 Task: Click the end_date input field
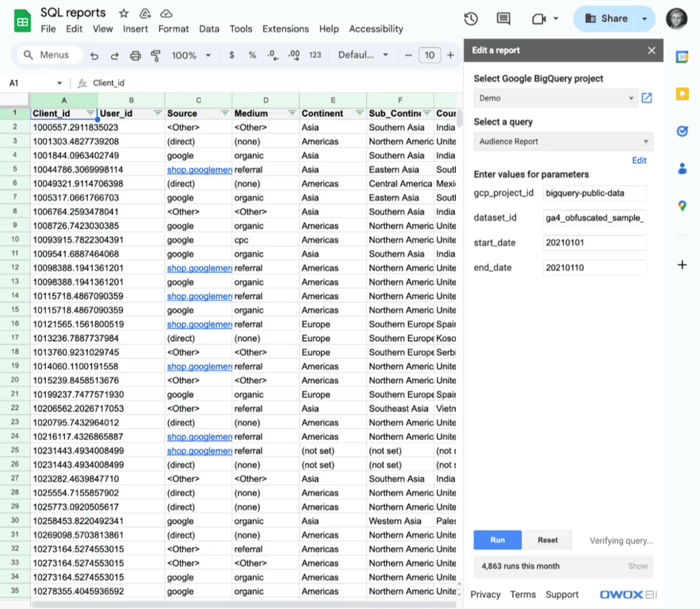coord(595,267)
